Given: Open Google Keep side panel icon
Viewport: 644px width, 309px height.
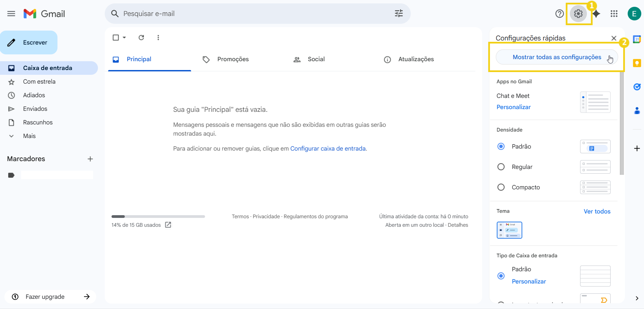Looking at the screenshot, I should click(x=637, y=63).
